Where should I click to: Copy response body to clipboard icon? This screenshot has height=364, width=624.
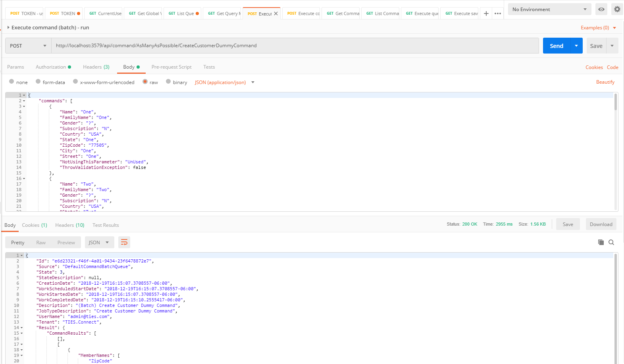click(x=601, y=242)
